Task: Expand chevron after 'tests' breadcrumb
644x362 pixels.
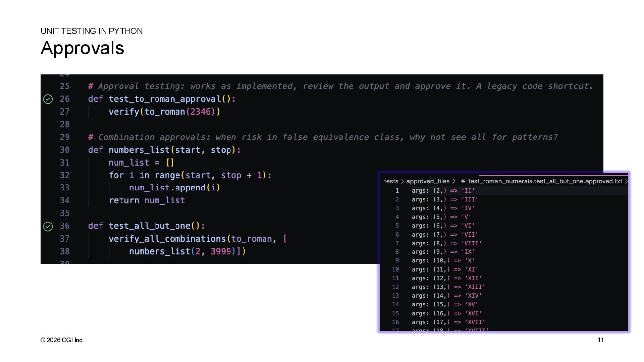Action: click(x=402, y=181)
